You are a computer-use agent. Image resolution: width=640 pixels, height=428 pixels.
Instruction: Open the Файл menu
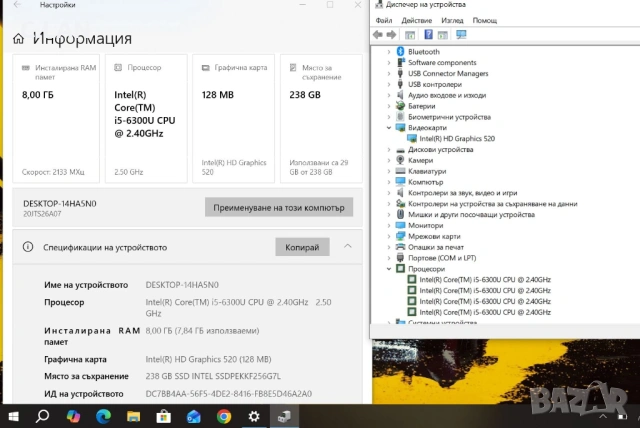click(x=384, y=20)
